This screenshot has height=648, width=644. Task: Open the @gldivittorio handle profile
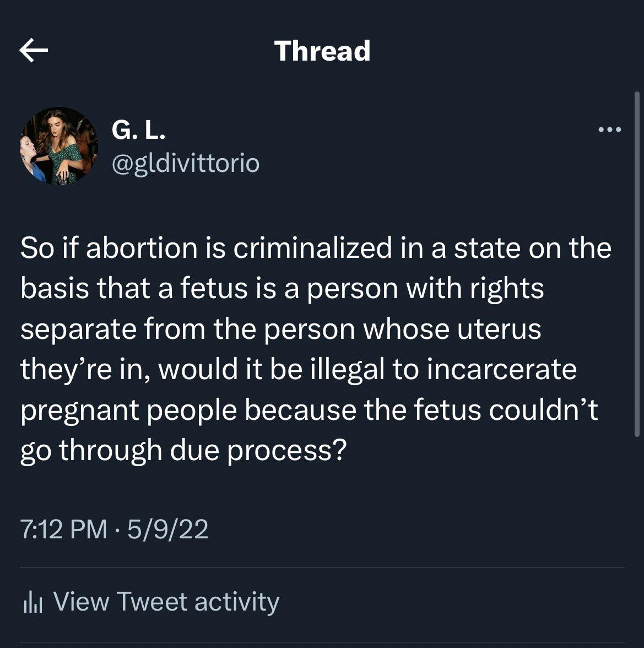tap(186, 164)
